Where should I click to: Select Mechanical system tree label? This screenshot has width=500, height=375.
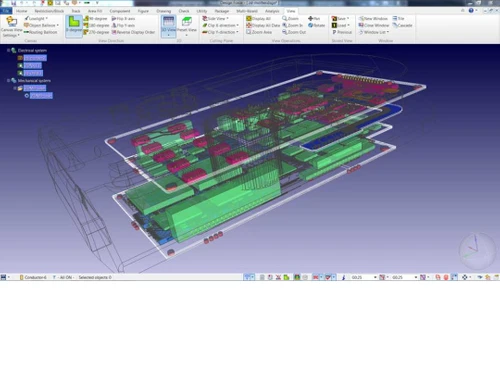click(x=34, y=81)
